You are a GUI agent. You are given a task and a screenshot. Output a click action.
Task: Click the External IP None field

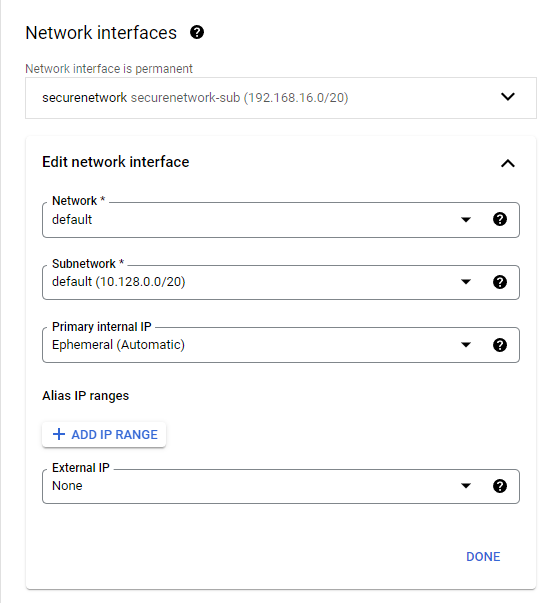pyautogui.click(x=281, y=486)
